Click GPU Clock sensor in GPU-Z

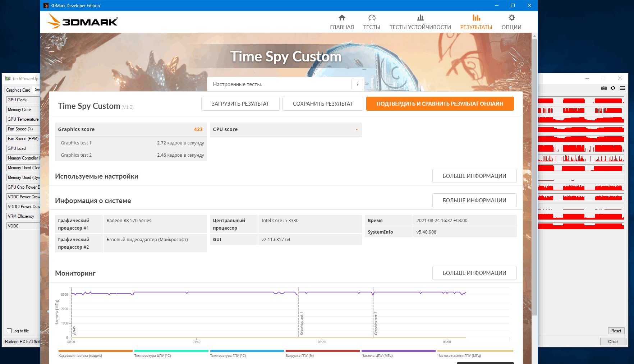[x=23, y=100]
